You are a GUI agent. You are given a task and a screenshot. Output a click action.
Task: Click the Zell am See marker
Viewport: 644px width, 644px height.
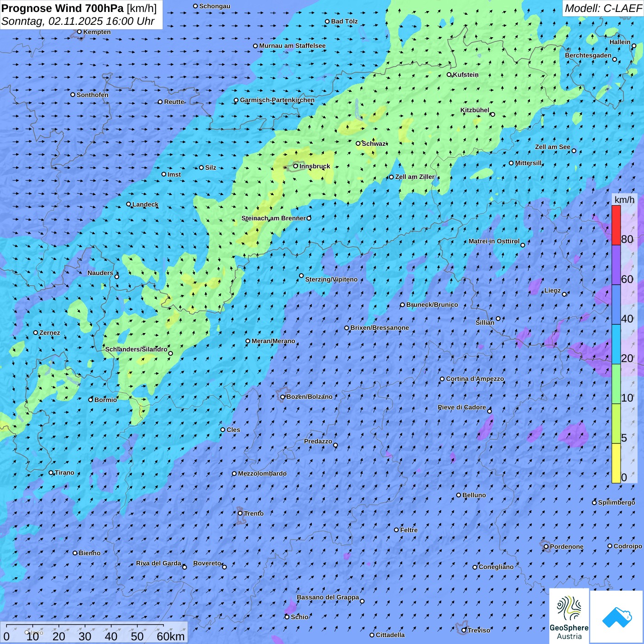(574, 150)
